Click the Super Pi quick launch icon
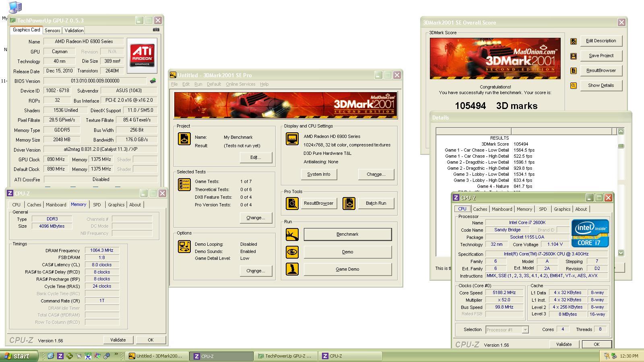The image size is (644, 362). click(x=88, y=356)
